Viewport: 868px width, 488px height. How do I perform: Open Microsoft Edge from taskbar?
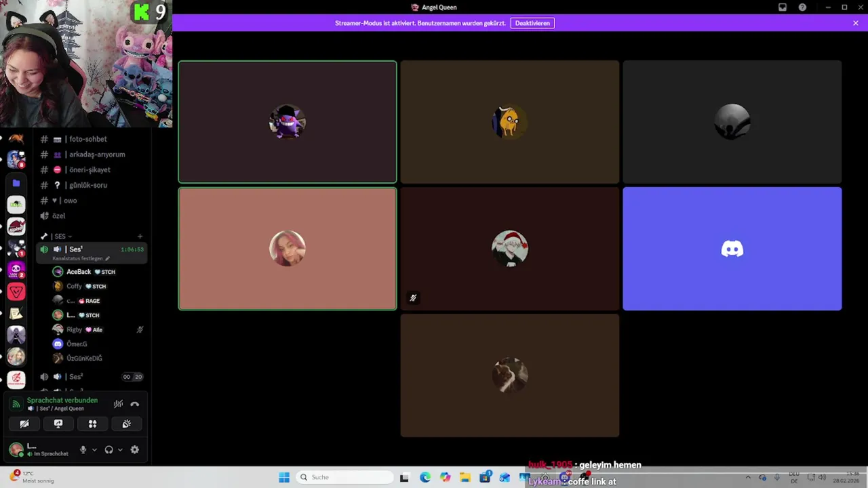(x=425, y=477)
